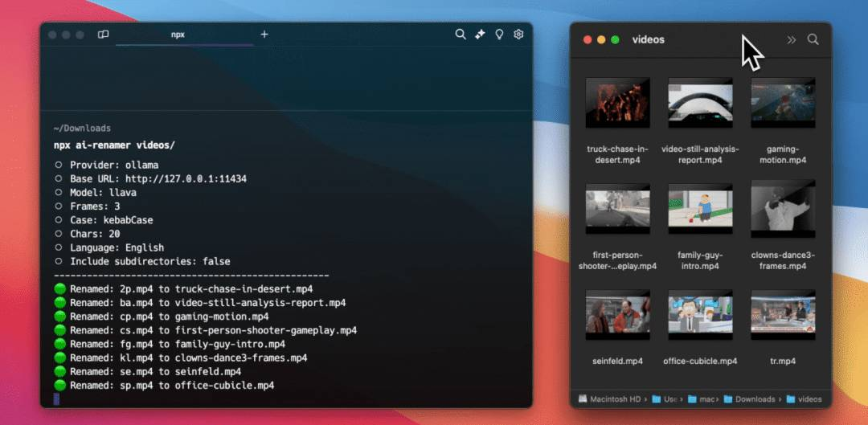Add a new terminal tab with plus
Viewport: 868px width, 425px height.
[x=264, y=35]
